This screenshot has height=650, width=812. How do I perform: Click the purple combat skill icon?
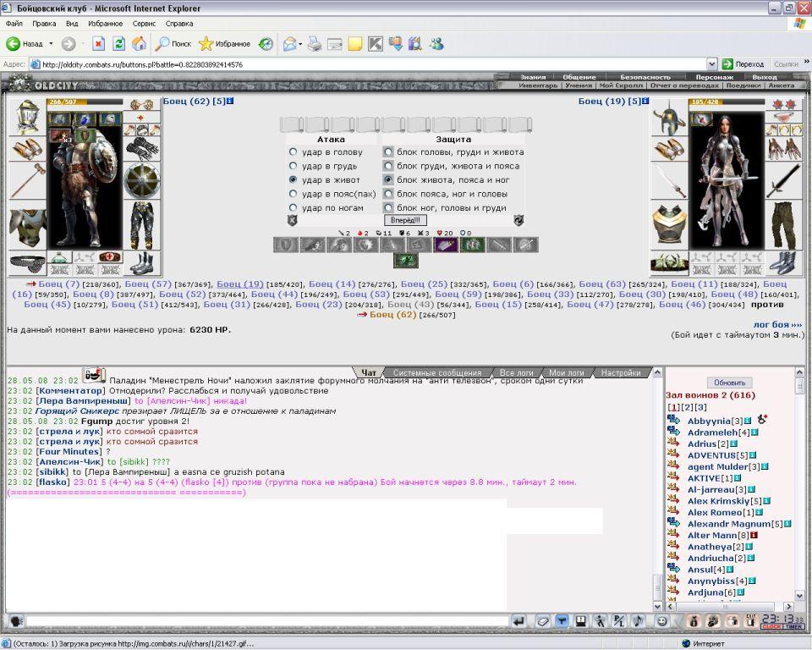pyautogui.click(x=446, y=245)
